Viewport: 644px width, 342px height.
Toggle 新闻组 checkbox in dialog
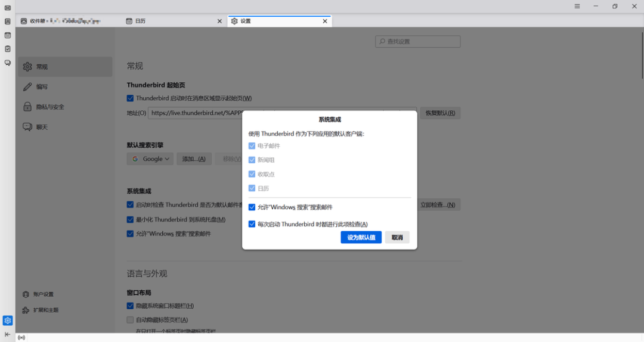point(252,160)
